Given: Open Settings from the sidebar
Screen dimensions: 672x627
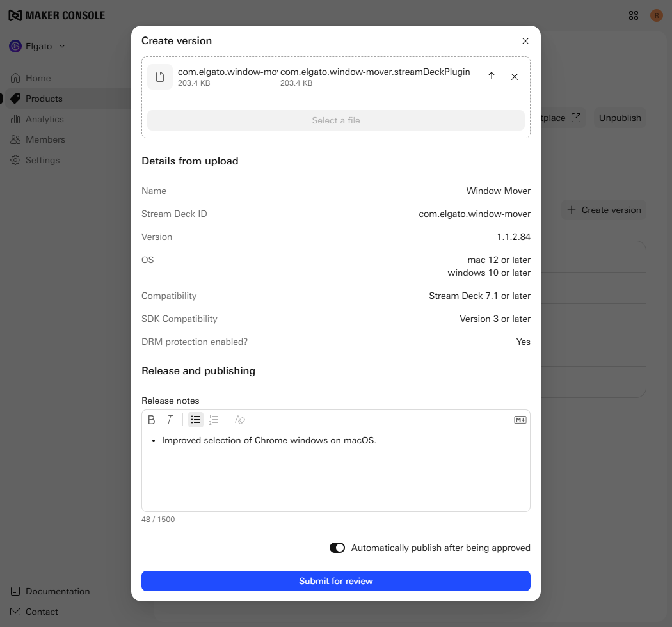Looking at the screenshot, I should [x=42, y=160].
